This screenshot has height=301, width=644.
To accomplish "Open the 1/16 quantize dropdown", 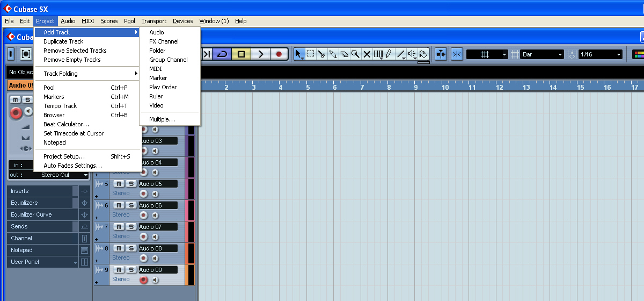I will [x=601, y=54].
